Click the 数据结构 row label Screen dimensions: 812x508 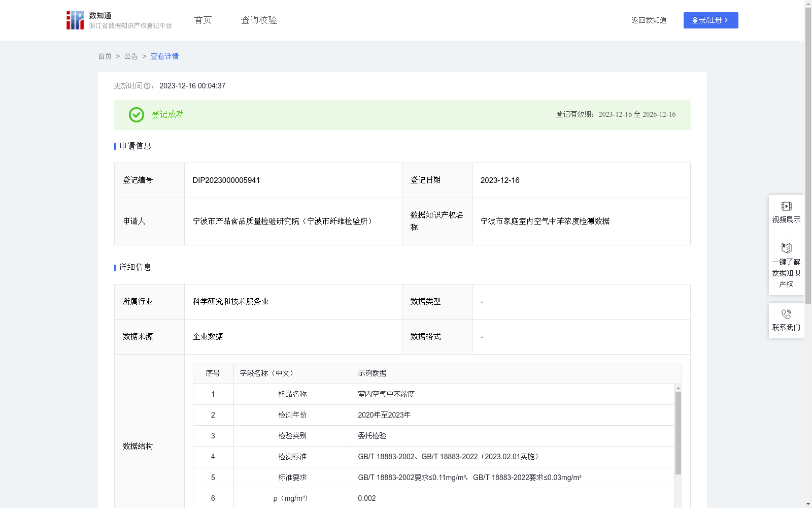(x=149, y=446)
